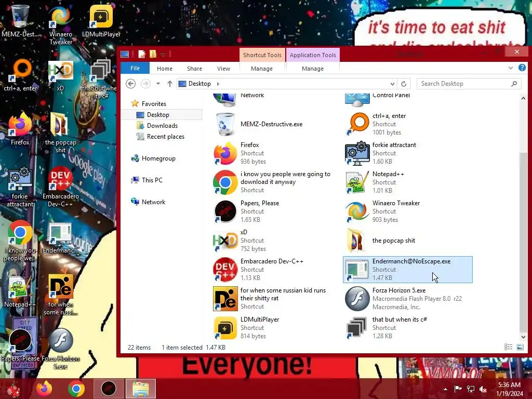Switch to details view in status bar

(x=508, y=347)
